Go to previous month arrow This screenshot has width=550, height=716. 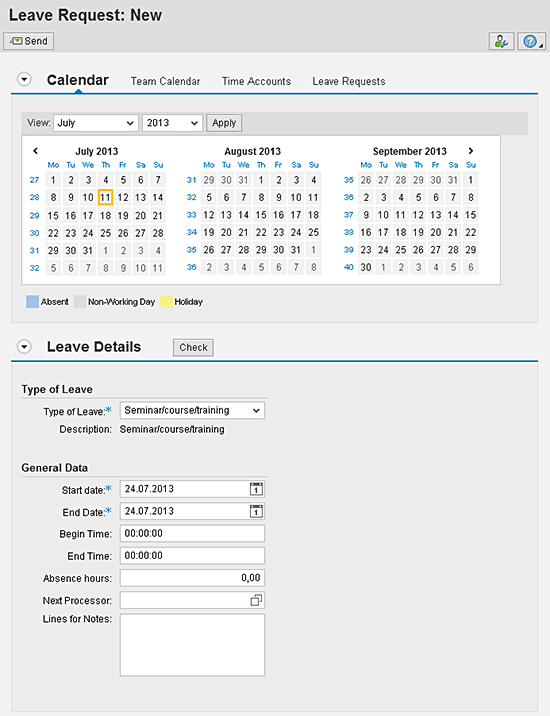coord(35,151)
